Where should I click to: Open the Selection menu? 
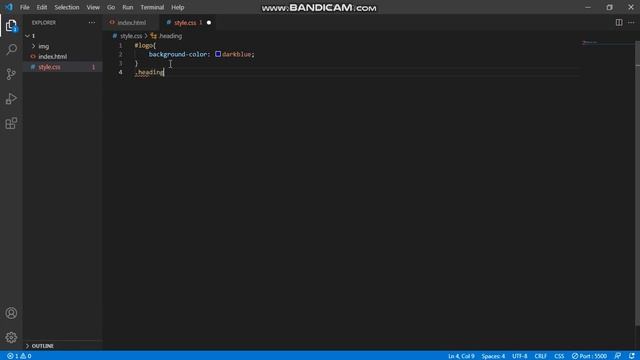click(67, 7)
